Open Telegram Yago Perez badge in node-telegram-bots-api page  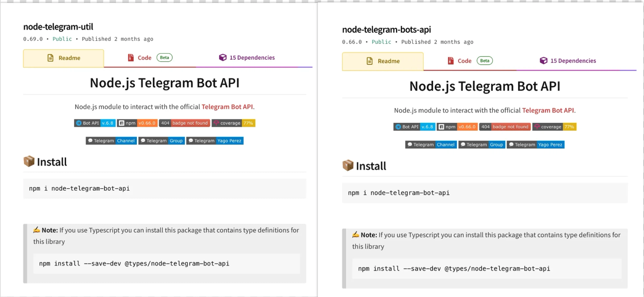(x=536, y=145)
